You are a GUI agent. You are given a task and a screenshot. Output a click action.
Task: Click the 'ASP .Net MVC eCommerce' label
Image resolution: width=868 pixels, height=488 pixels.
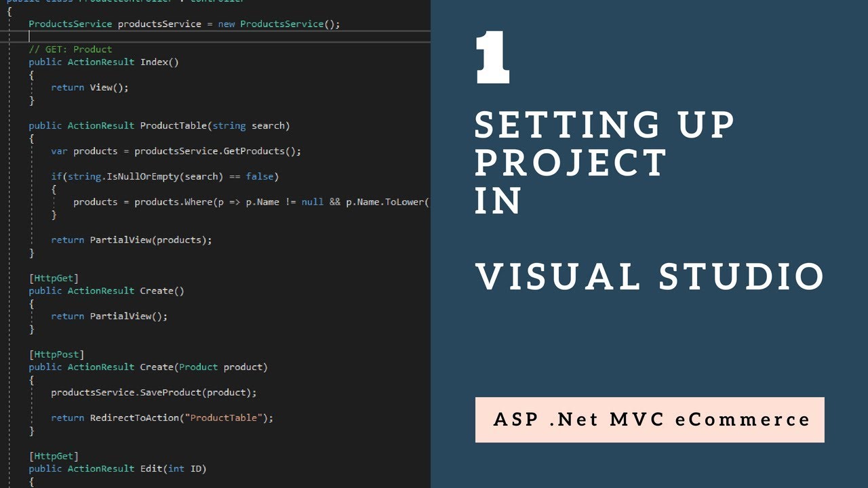click(652, 420)
